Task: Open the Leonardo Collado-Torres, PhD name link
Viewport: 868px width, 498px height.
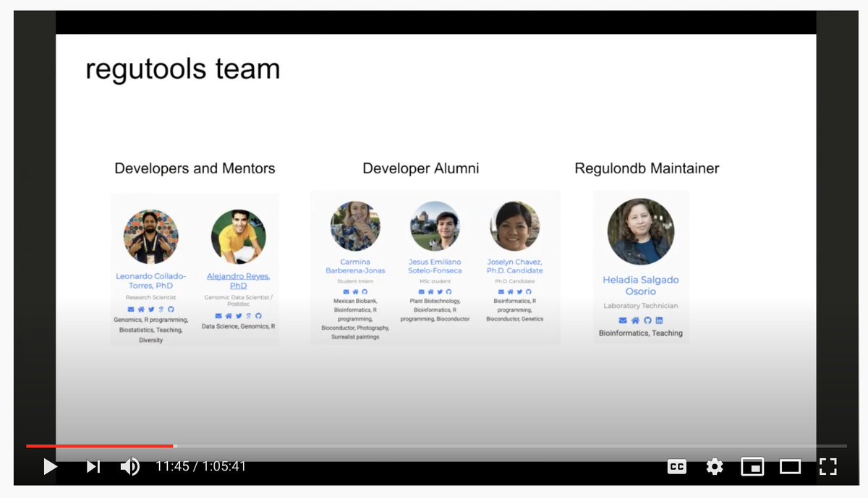Action: point(150,280)
